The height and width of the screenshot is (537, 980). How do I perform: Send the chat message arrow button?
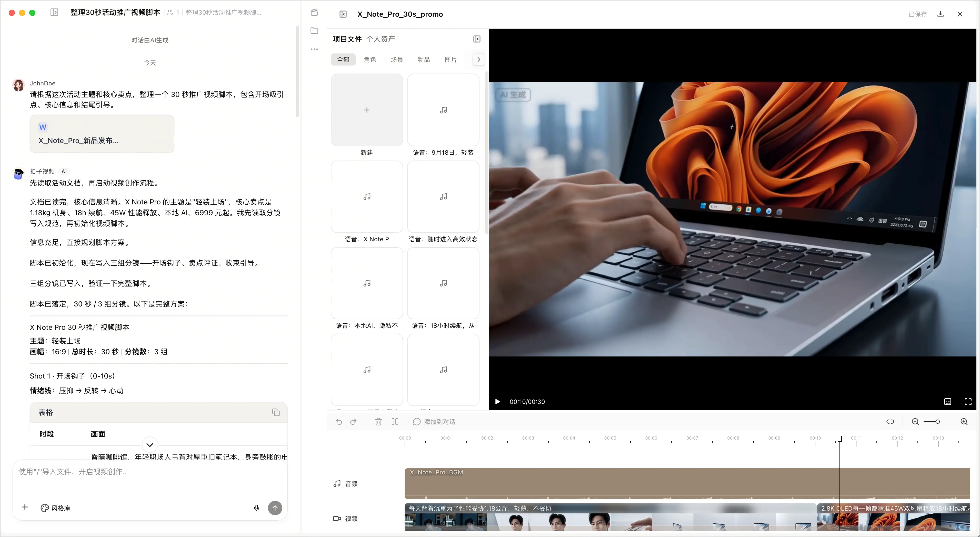[x=275, y=508]
